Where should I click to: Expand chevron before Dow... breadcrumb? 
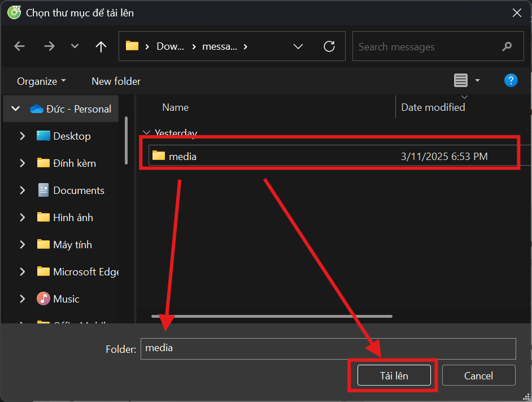point(147,46)
